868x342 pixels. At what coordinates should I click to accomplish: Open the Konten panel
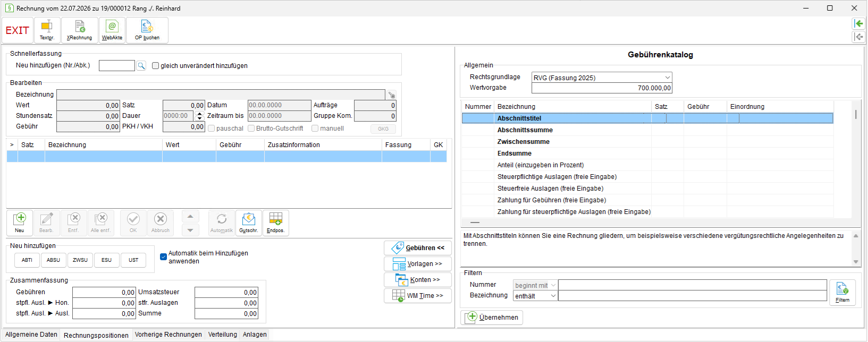click(x=418, y=280)
